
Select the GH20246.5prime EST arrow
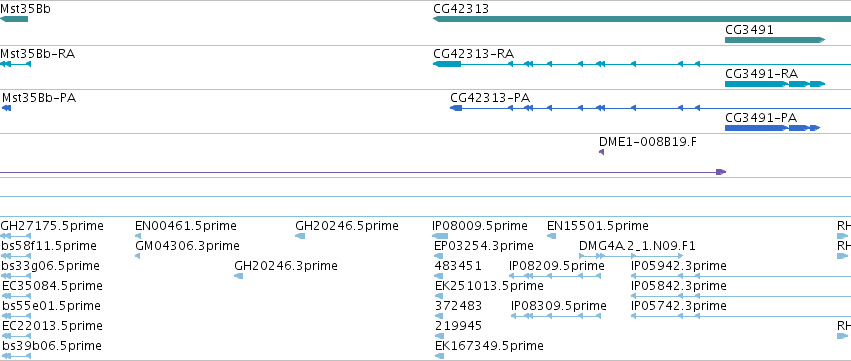point(300,236)
